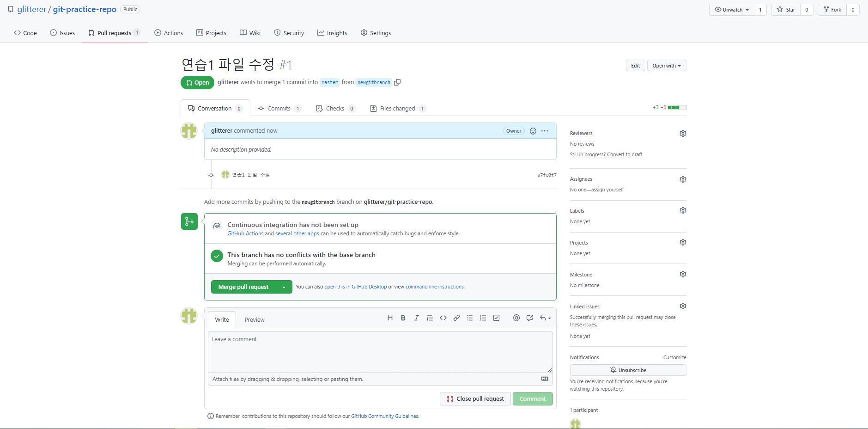This screenshot has height=429, width=868.
Task: Open the Security repository tab
Action: point(289,33)
